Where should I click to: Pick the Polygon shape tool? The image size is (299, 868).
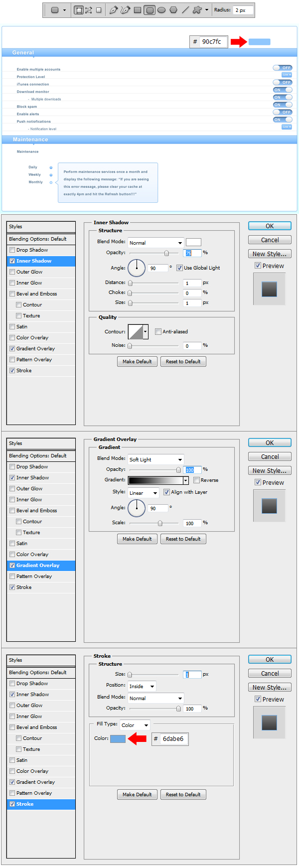click(173, 10)
